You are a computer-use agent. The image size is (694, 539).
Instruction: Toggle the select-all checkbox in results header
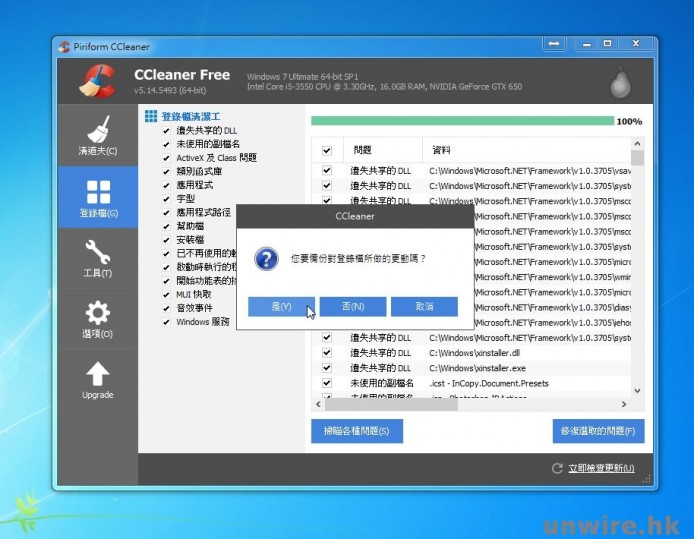(x=327, y=150)
